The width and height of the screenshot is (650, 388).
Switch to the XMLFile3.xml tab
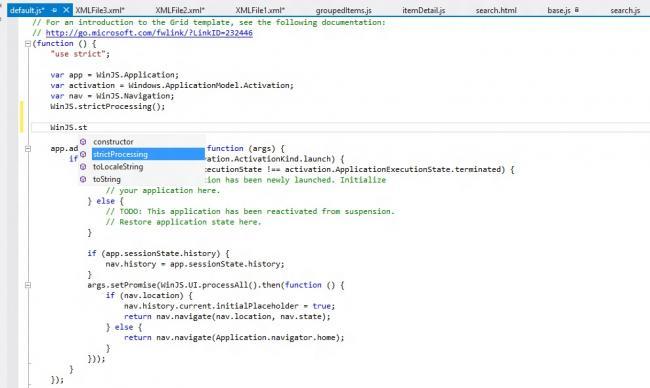pyautogui.click(x=100, y=10)
